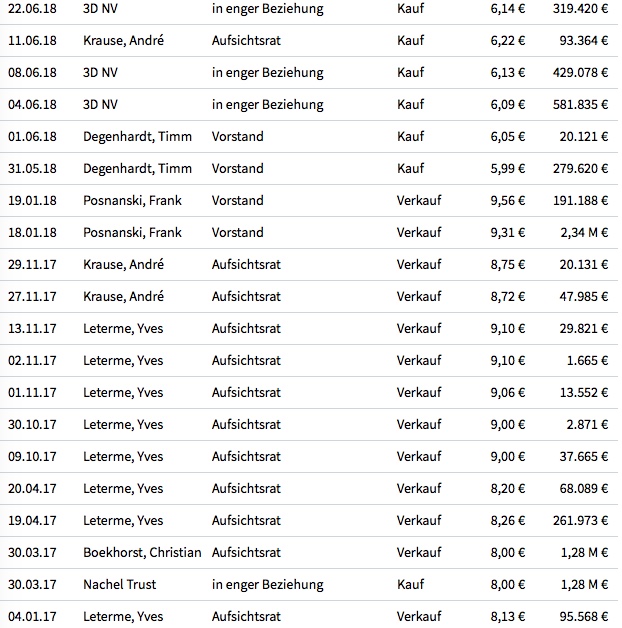Open Krause, André in the 11.06.18 row
The width and height of the screenshot is (622, 628).
123,40
